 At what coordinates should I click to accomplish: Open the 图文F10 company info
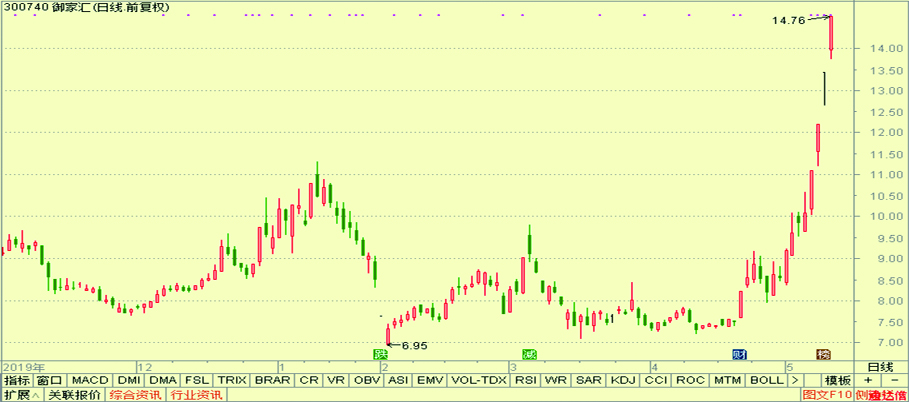coord(828,395)
